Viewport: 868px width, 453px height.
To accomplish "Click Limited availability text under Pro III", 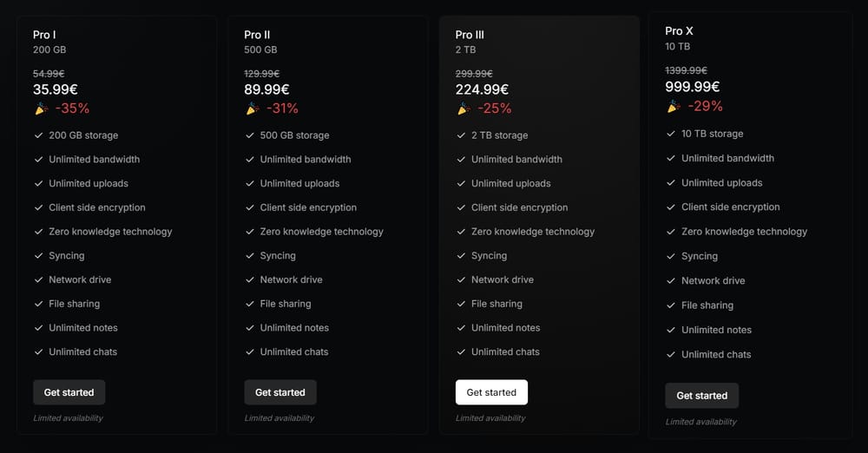I will click(x=490, y=418).
